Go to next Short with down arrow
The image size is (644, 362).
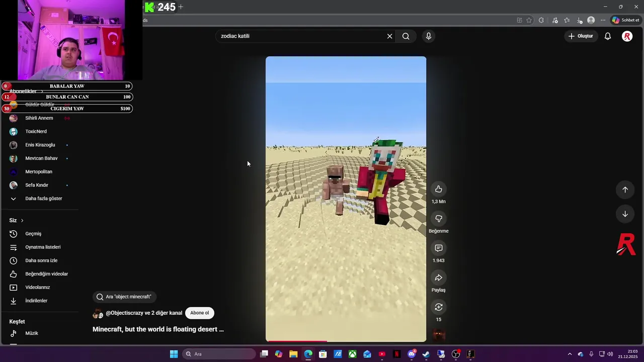(x=625, y=214)
